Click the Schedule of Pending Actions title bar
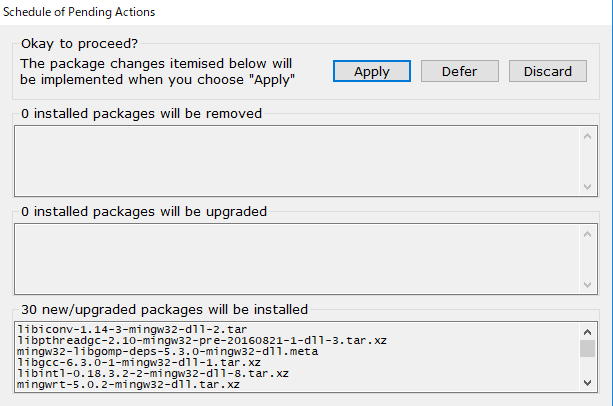The image size is (613, 406). [300, 11]
